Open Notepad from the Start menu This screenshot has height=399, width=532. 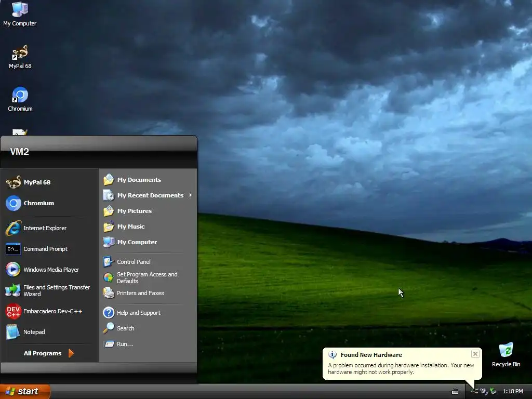click(49, 332)
